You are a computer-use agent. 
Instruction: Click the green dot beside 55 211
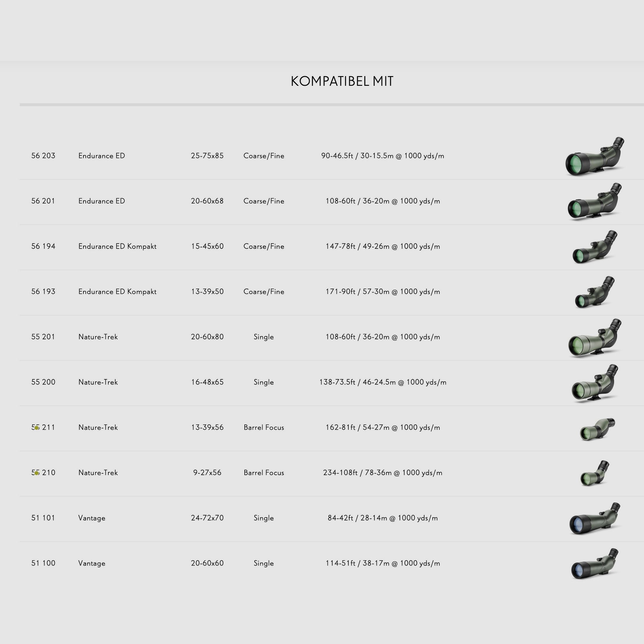pyautogui.click(x=37, y=428)
